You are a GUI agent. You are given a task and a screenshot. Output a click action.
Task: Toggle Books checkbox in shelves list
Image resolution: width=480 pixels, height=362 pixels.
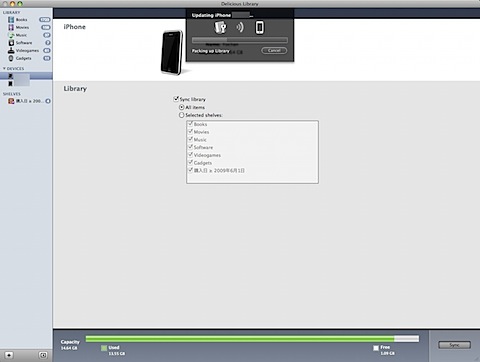tap(191, 124)
